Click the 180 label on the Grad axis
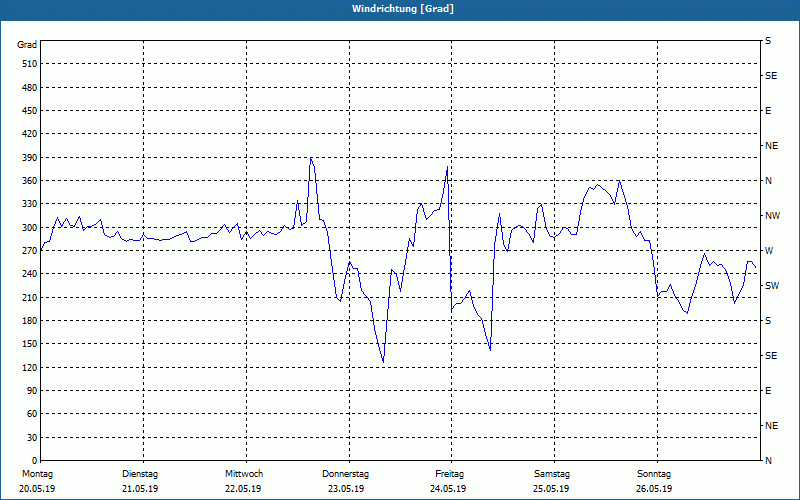 coord(30,321)
